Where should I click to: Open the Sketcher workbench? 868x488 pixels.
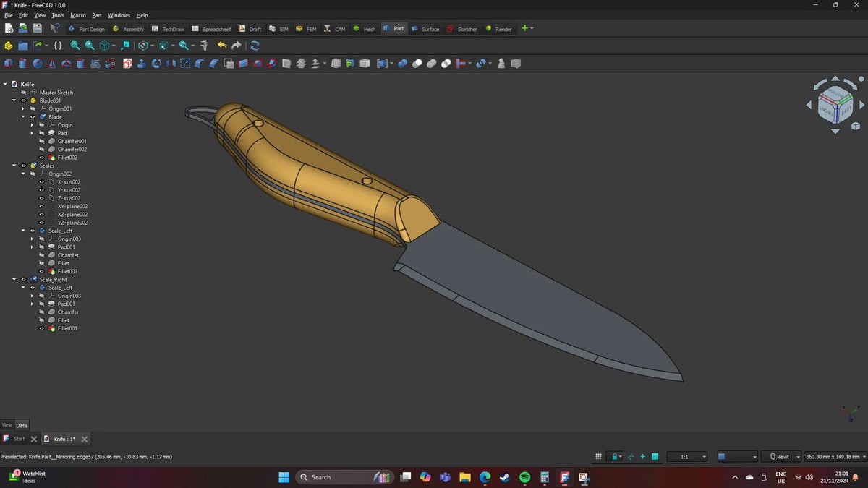(461, 29)
